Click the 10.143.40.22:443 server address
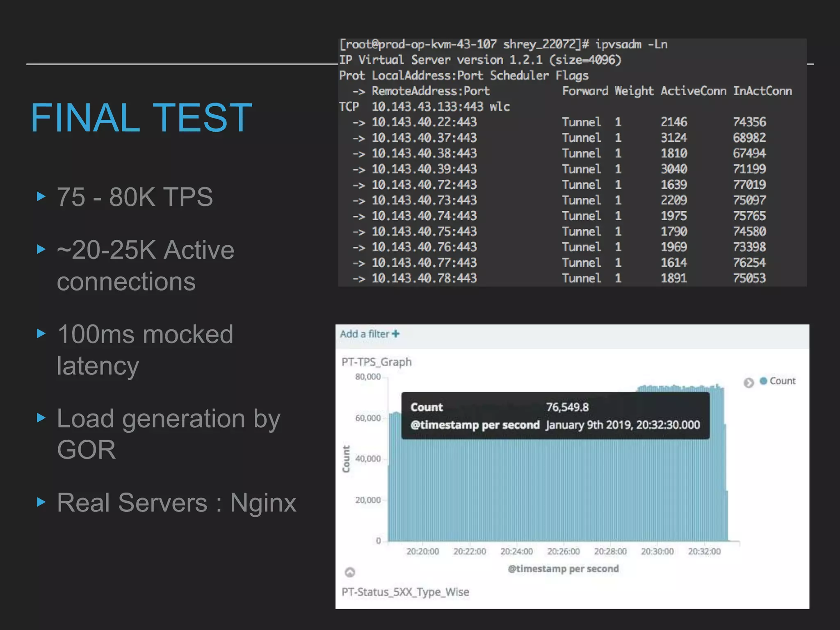 pyautogui.click(x=424, y=122)
